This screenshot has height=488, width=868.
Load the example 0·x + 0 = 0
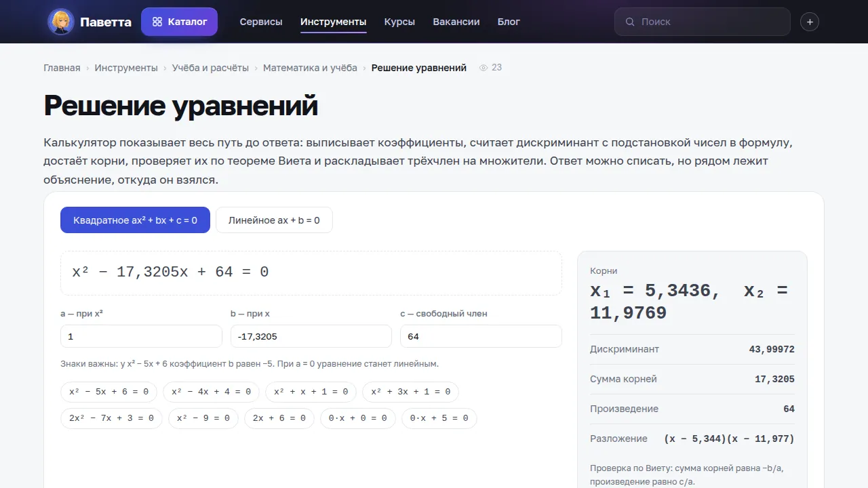coord(358,418)
